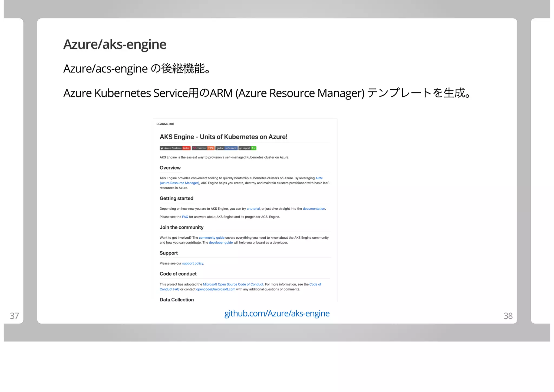Screen dimensions: 554x392
Task: Click the slide title Azure/aks-engine
Action: pos(115,44)
